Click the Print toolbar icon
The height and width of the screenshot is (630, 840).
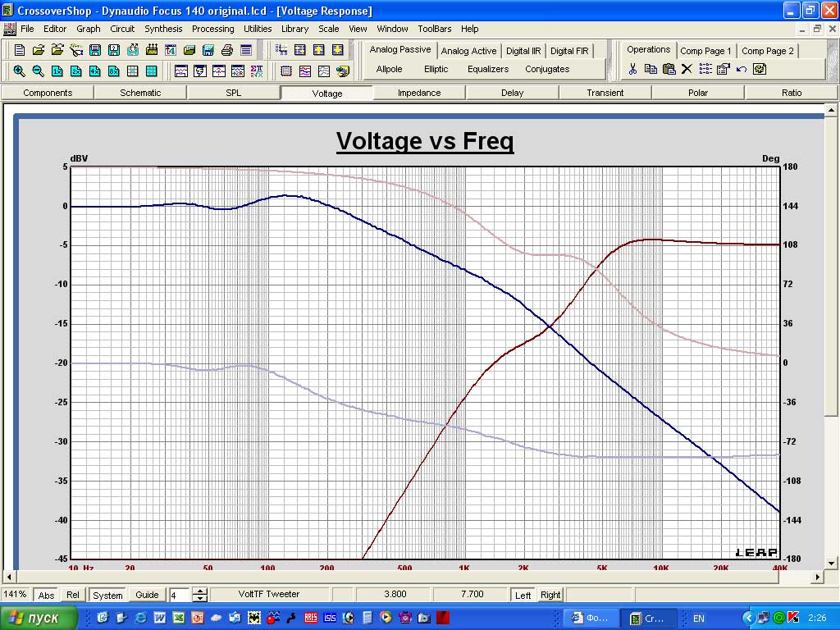coord(227,50)
